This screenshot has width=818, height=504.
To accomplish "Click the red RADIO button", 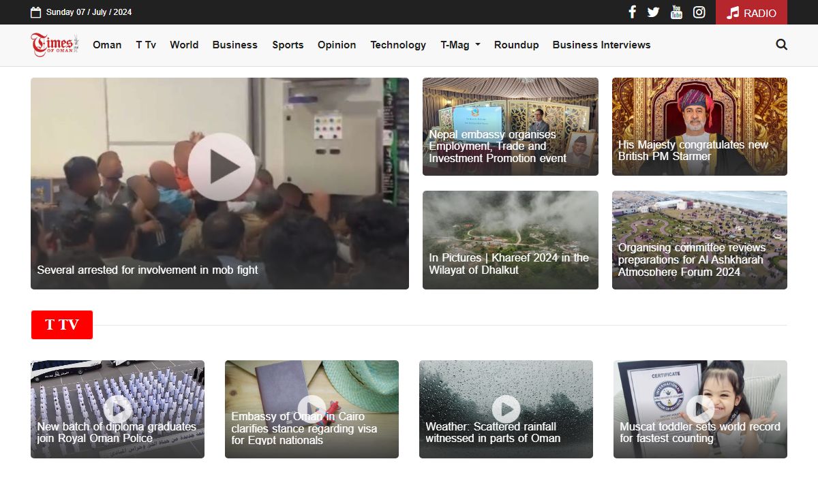I will 751,12.
